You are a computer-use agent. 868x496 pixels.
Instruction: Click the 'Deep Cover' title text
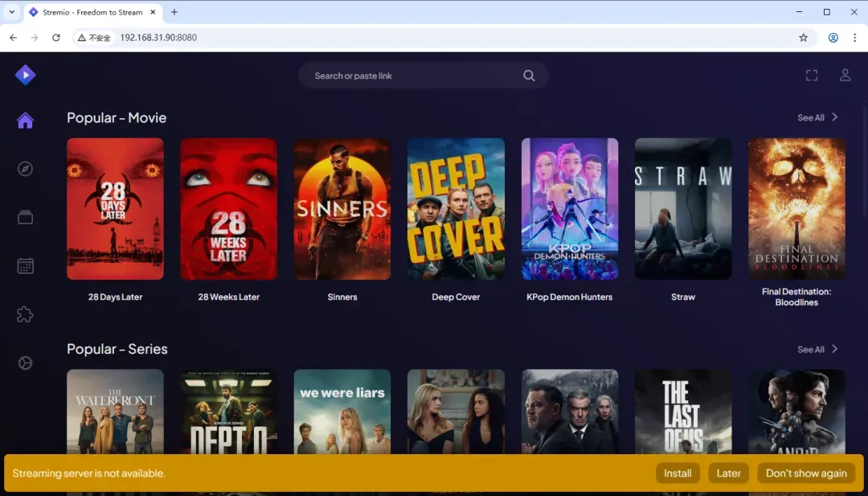[x=456, y=297]
